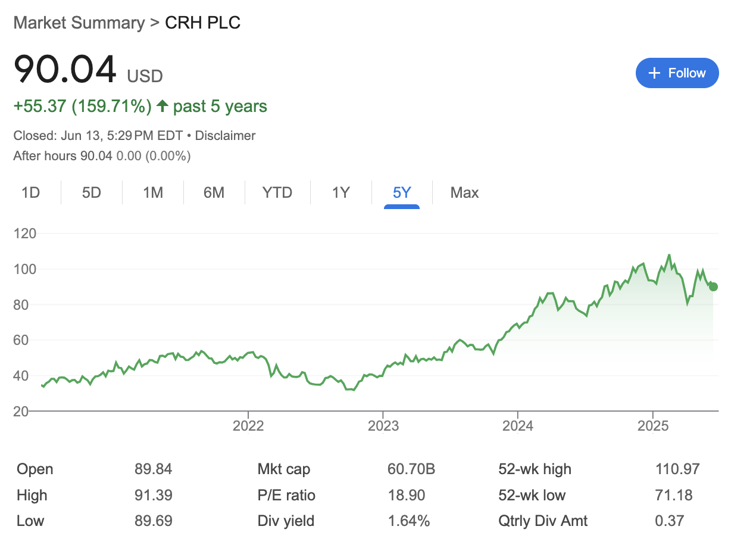The image size is (756, 548).
Task: Click the green endpoint dot on chart
Action: pos(713,287)
